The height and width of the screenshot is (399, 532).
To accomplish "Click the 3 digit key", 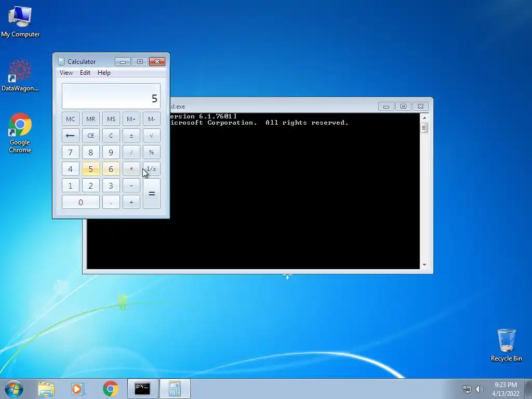I will (111, 185).
